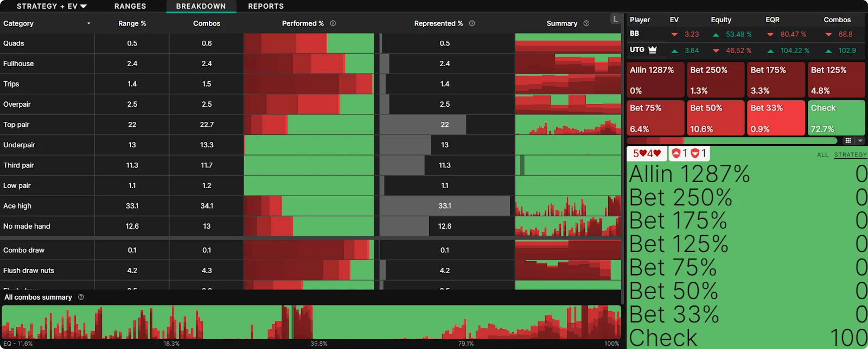Open the Strategy + EV dropdown
868x349 pixels.
52,6
